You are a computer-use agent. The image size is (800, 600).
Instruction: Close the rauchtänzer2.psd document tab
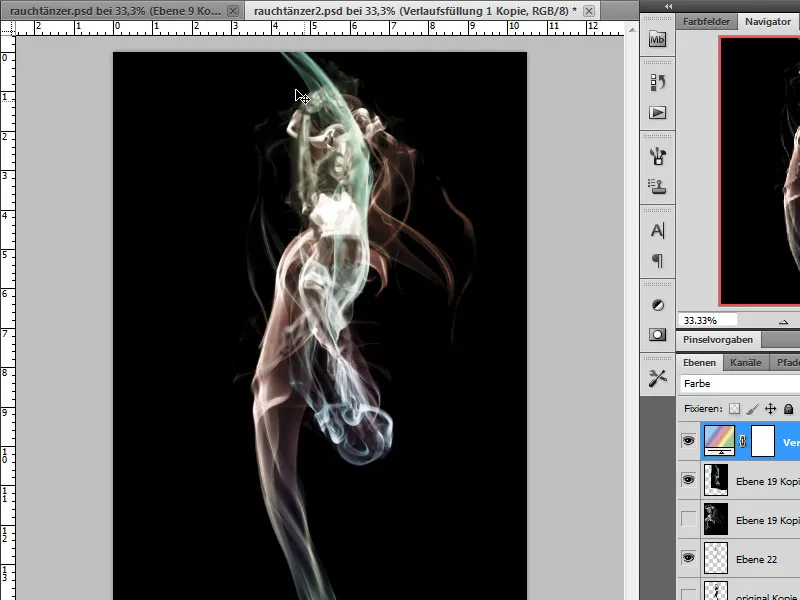(x=589, y=11)
